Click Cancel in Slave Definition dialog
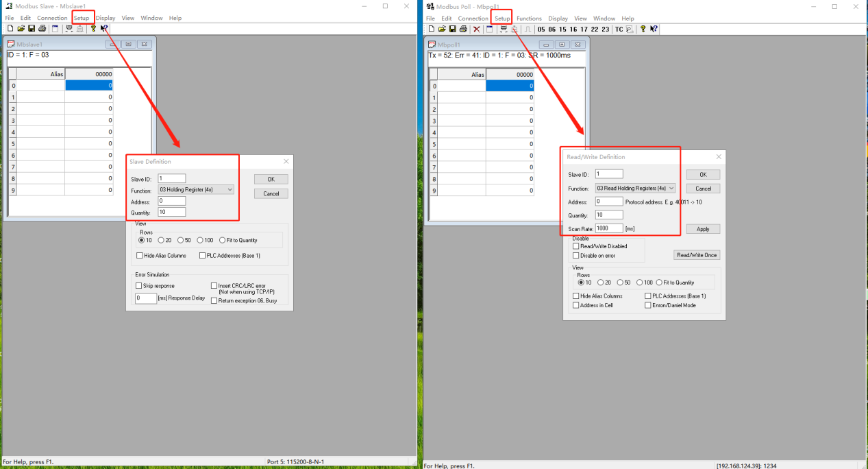This screenshot has width=868, height=469. click(x=271, y=193)
